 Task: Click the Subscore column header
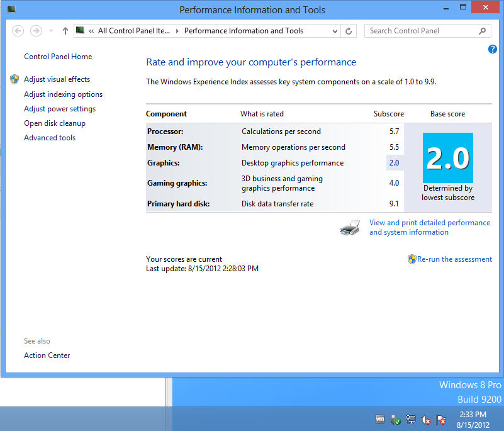[389, 114]
